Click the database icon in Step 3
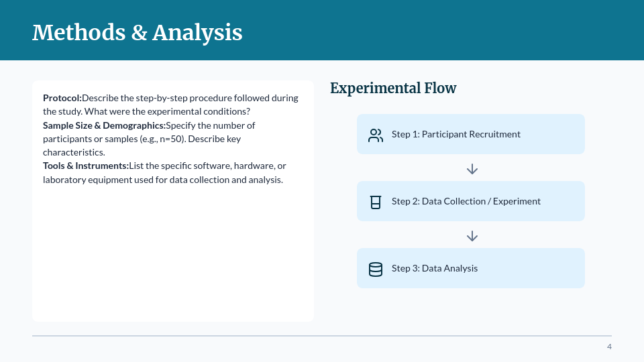Screen dimensions: 644x362 coord(376,269)
